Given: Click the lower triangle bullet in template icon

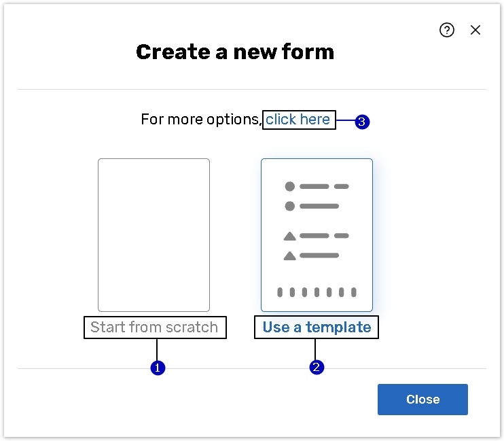Looking at the screenshot, I should 290,256.
